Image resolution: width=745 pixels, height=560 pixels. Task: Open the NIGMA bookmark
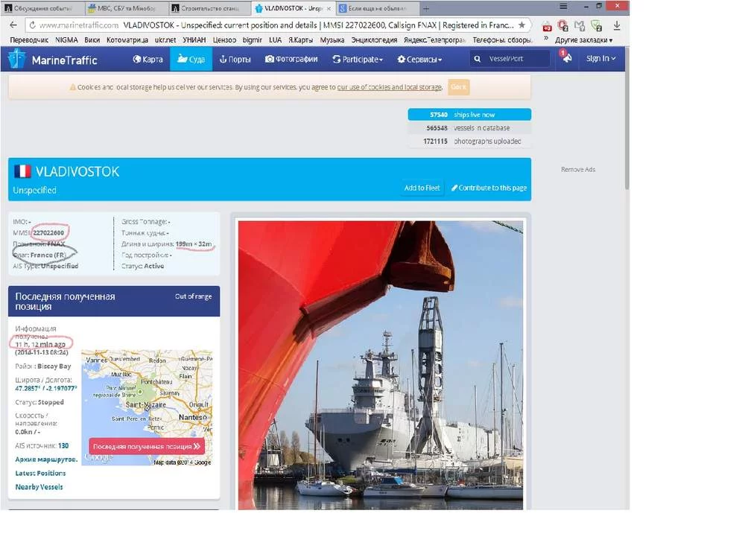coord(66,40)
